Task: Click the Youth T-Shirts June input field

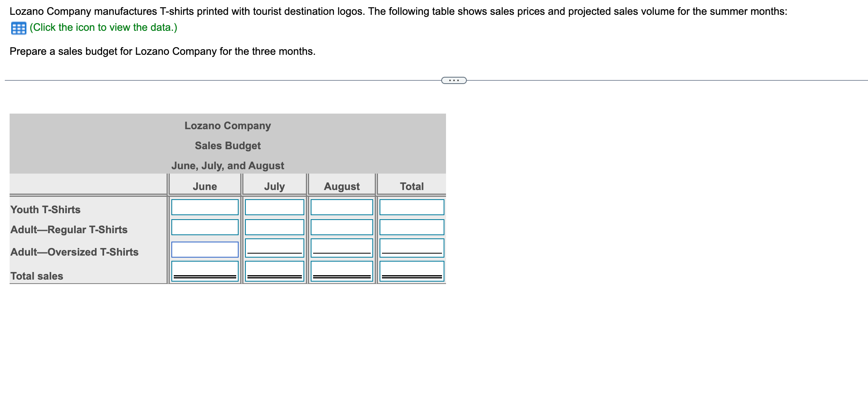Action: 205,207
